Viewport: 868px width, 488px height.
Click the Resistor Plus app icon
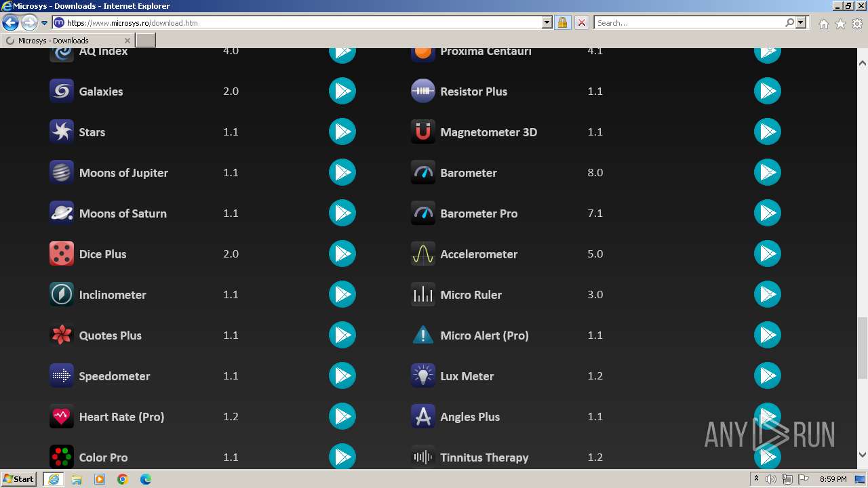(423, 91)
